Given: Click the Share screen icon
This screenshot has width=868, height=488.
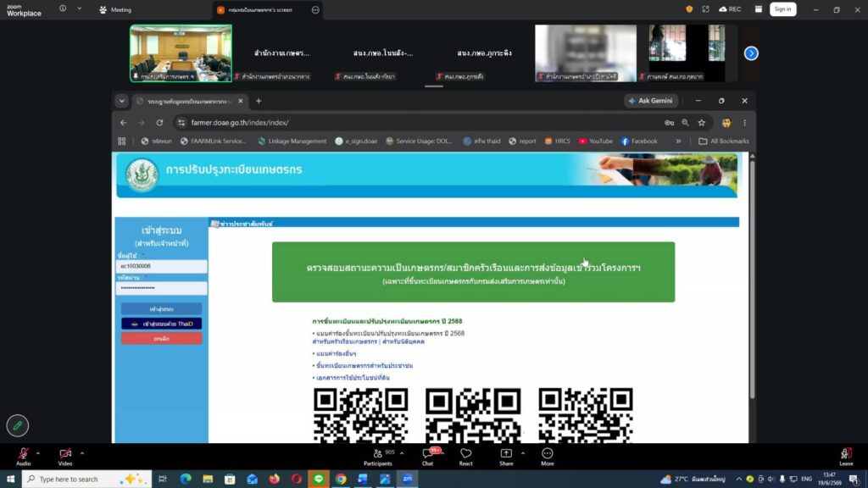Looking at the screenshot, I should (x=506, y=453).
